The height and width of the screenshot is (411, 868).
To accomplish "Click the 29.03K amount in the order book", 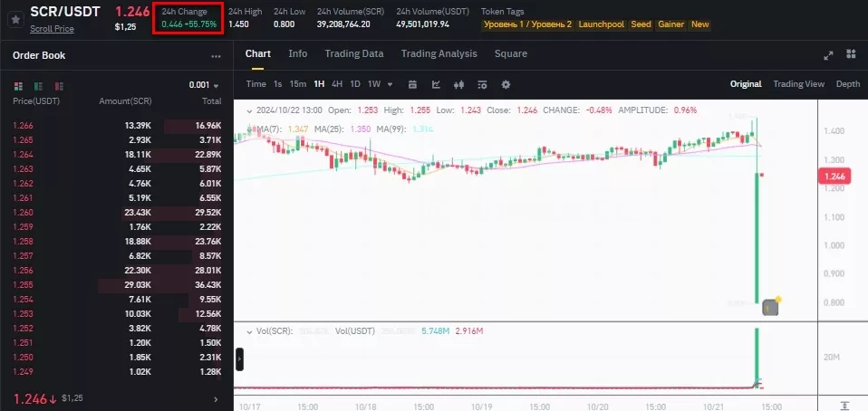I will click(x=138, y=285).
